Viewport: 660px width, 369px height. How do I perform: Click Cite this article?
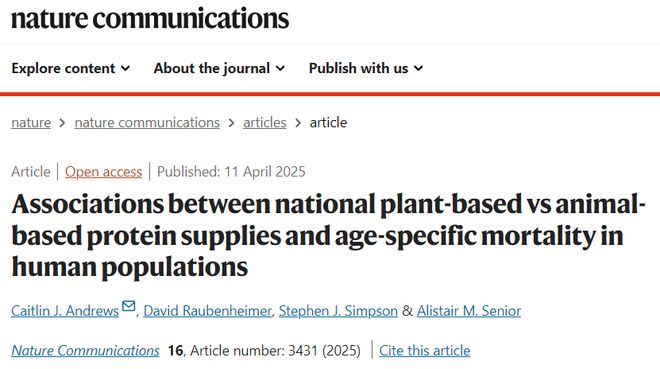(425, 350)
